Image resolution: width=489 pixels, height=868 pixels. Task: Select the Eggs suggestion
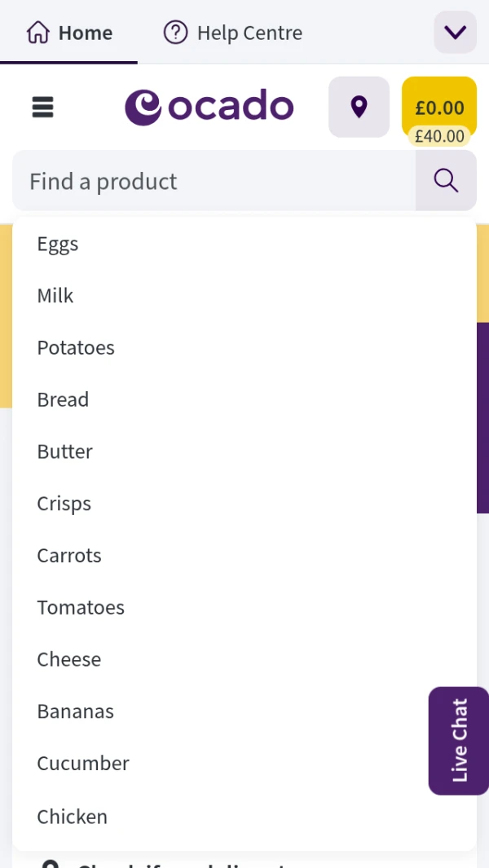[x=58, y=244]
